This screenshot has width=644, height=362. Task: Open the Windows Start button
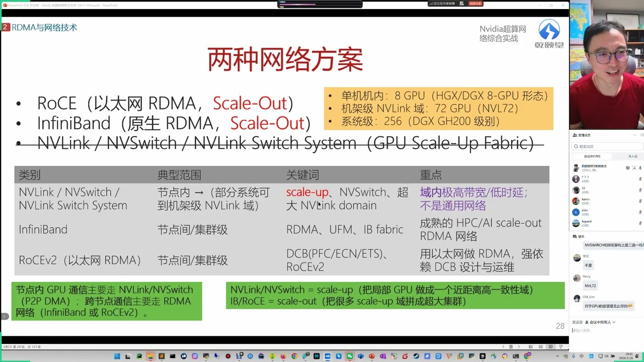pos(117,356)
